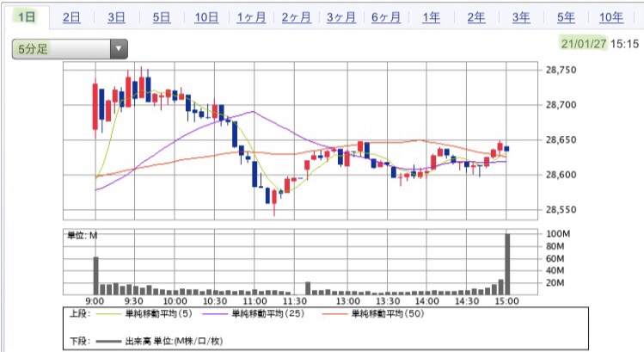Open the 5年 range chart
The height and width of the screenshot is (352, 644).
point(566,17)
